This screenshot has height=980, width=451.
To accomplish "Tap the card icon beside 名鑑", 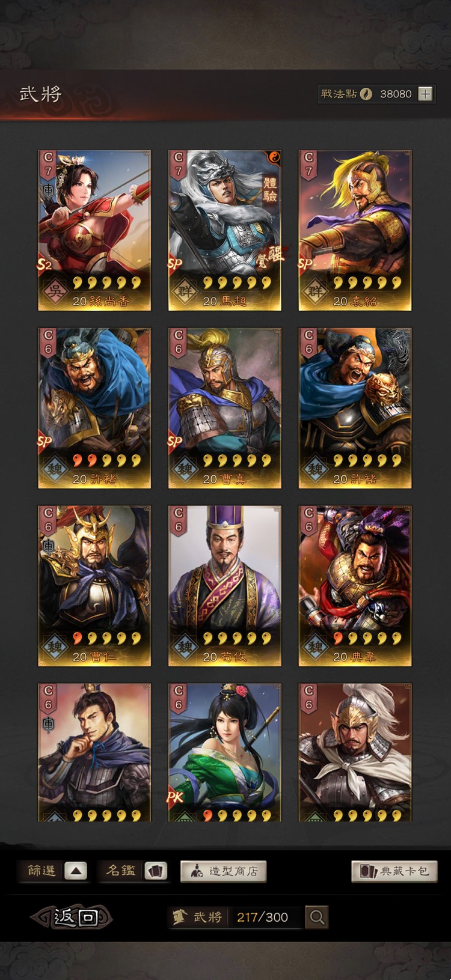I will [155, 871].
